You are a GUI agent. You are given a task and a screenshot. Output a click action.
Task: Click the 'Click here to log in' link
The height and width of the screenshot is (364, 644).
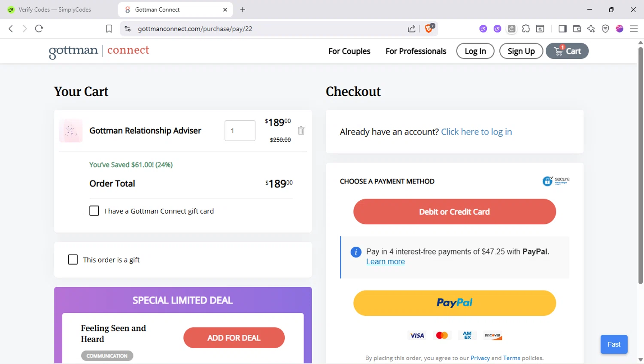(476, 132)
